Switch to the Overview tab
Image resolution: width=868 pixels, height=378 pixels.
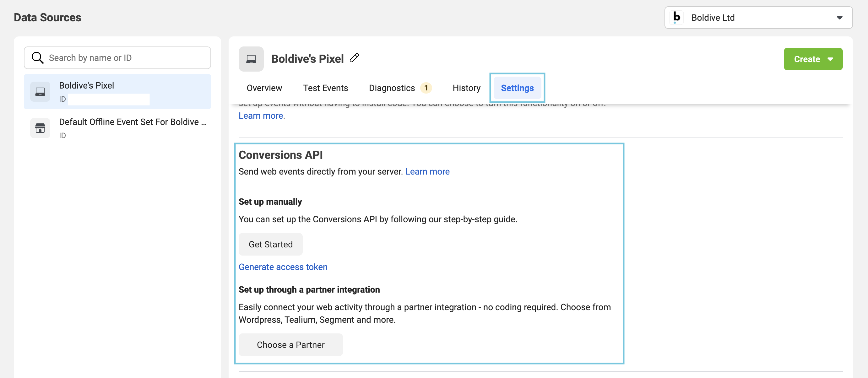[x=264, y=88]
